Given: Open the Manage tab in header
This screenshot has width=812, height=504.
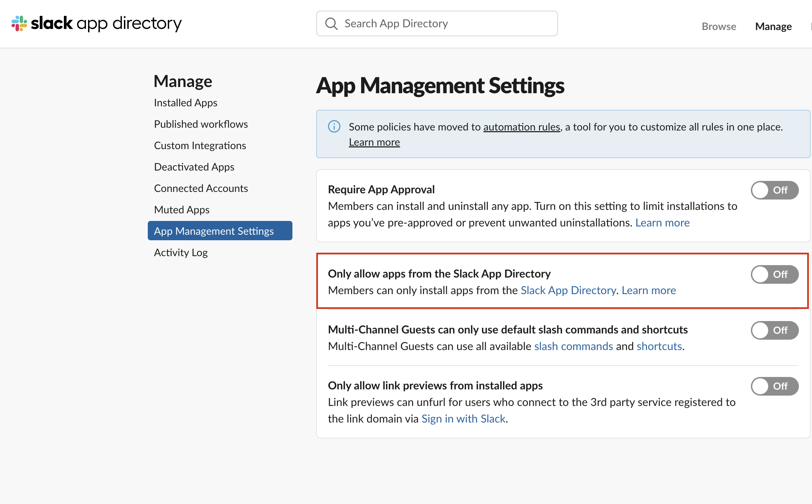Looking at the screenshot, I should (x=773, y=26).
